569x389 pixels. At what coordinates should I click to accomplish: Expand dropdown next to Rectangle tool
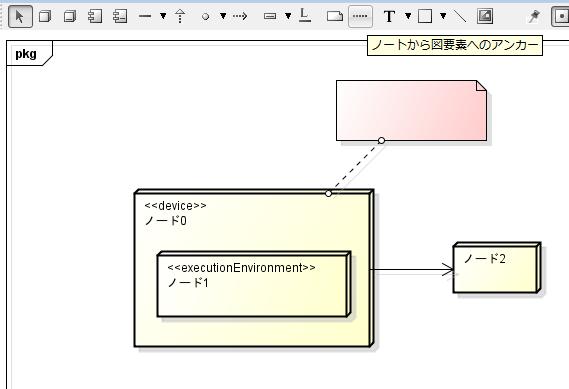coord(443,16)
